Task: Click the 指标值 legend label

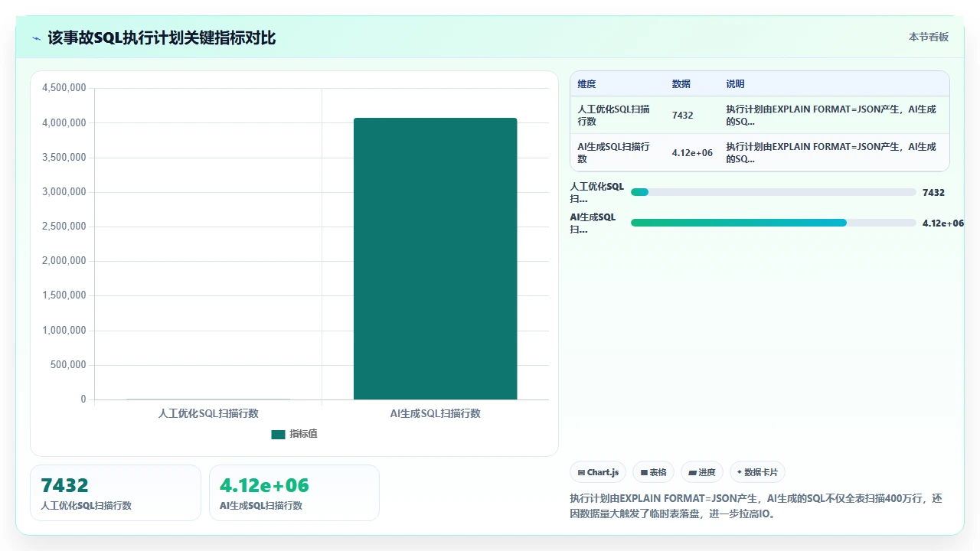Action: click(304, 434)
